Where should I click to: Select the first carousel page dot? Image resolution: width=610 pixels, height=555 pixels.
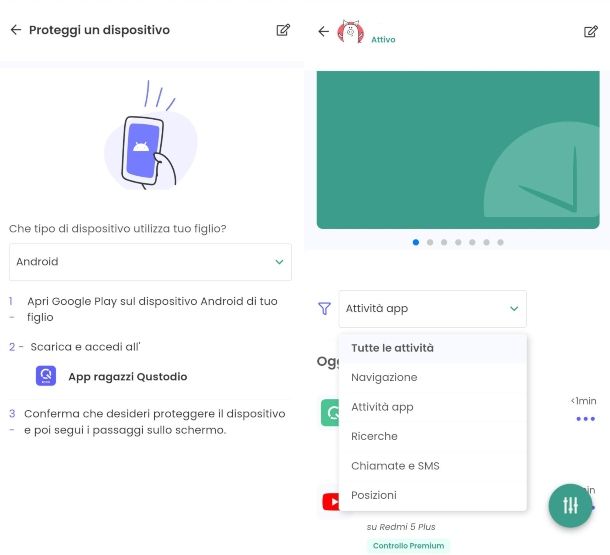coord(415,242)
